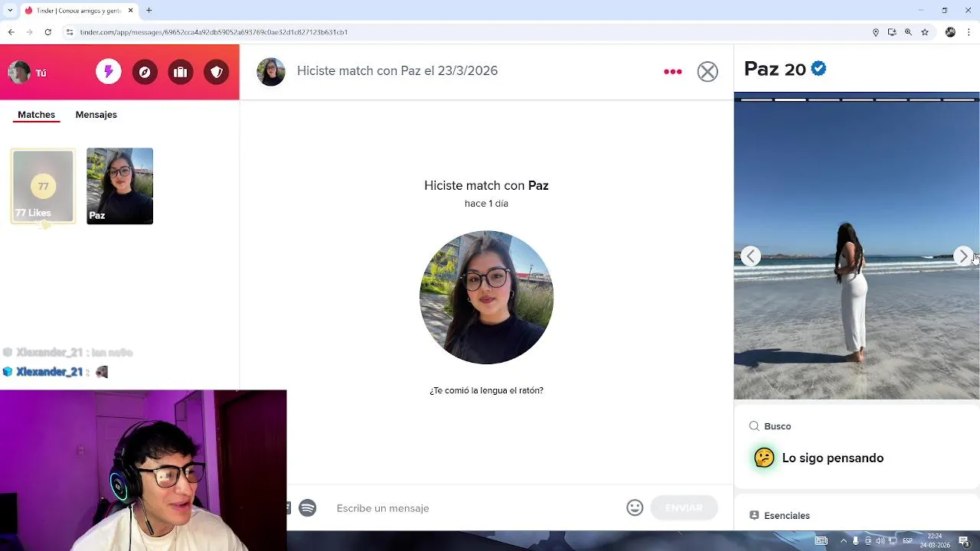Go back with browser back arrow
This screenshot has height=551, width=980.
point(11,32)
